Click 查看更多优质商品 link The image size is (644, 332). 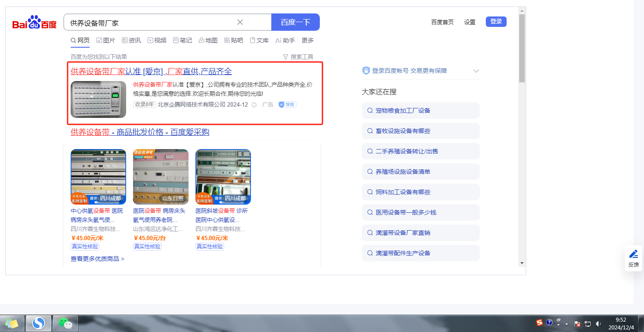(x=98, y=259)
